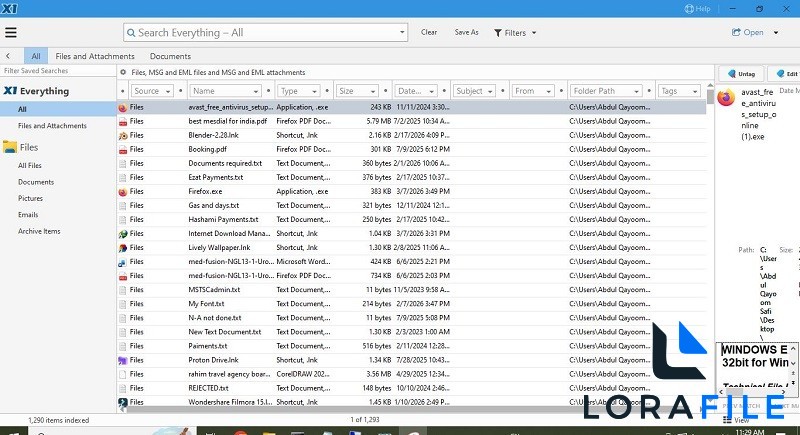Image resolution: width=800 pixels, height=435 pixels.
Task: Open the Folder Path column filter dropdown
Action: tap(636, 91)
